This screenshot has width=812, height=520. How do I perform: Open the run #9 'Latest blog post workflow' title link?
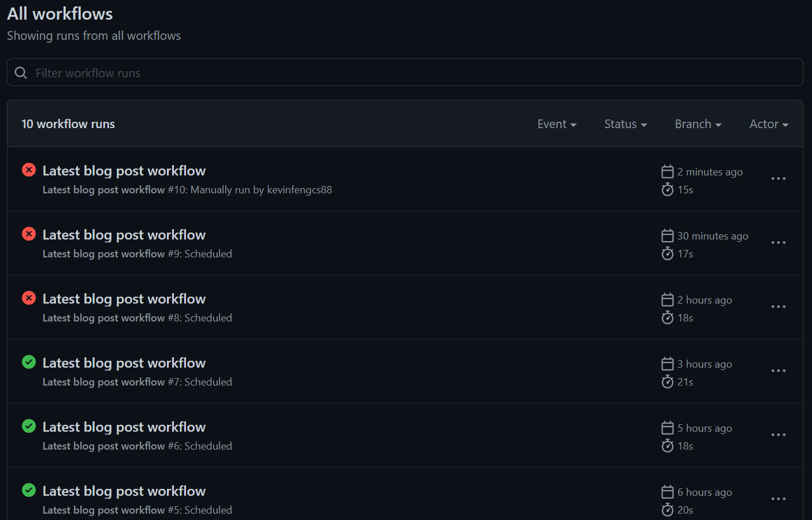tap(124, 235)
